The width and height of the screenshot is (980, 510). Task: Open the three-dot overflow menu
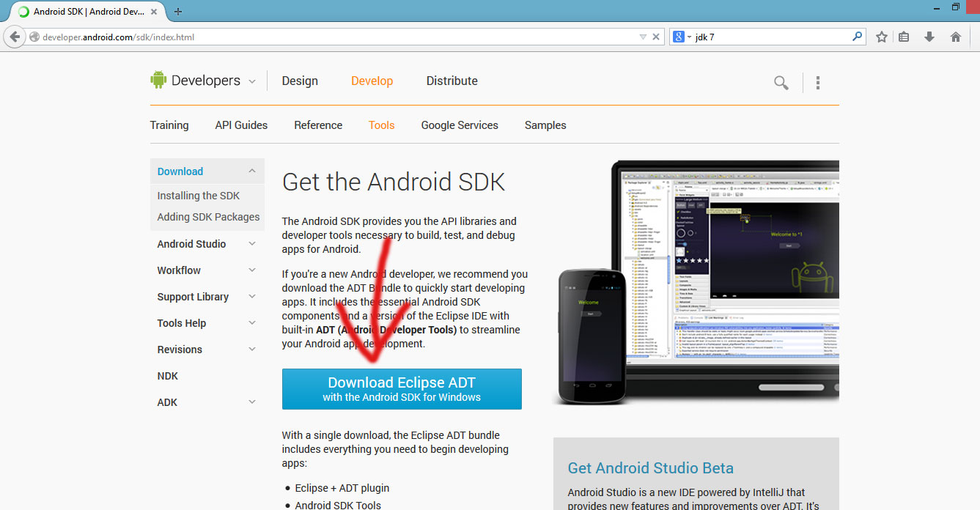point(818,83)
